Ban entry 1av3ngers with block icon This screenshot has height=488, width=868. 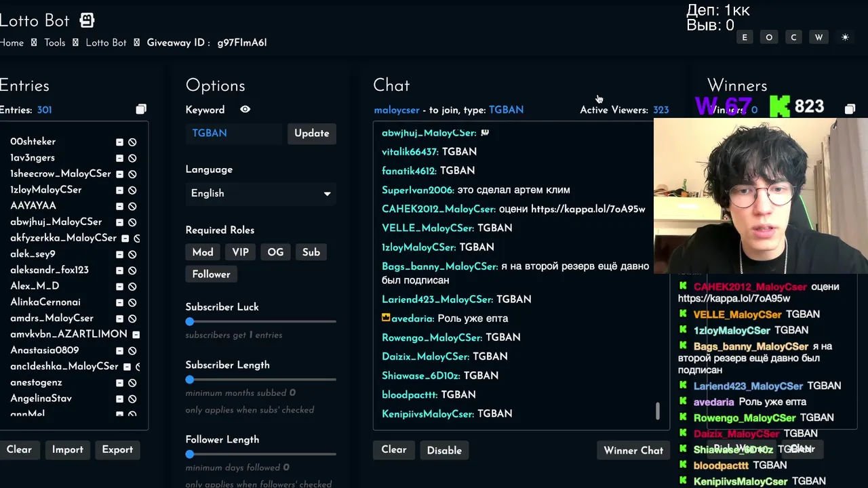132,159
